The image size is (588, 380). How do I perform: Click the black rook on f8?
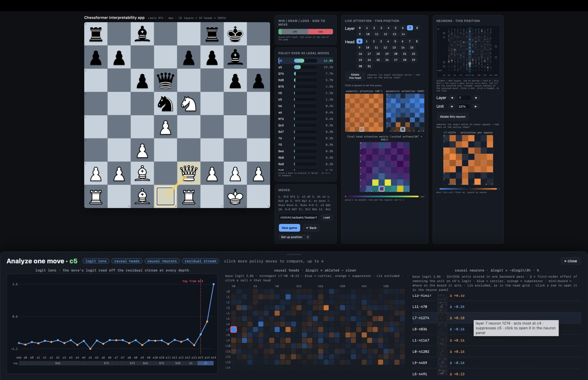(212, 34)
